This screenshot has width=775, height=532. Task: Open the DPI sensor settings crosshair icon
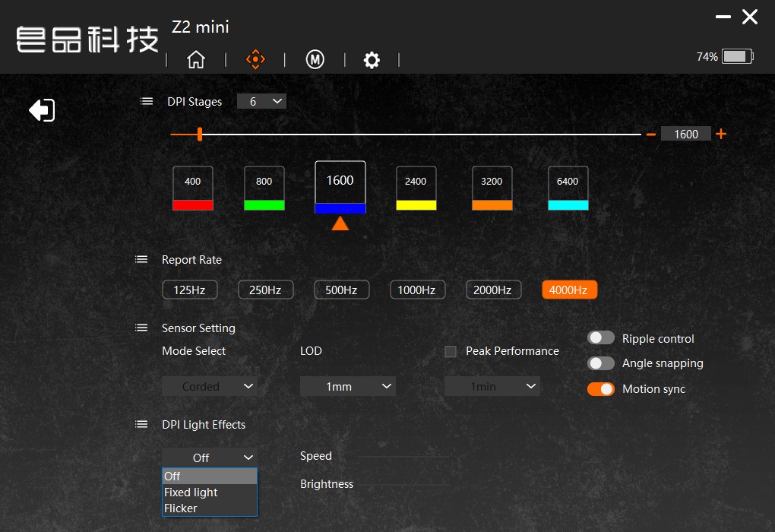pos(255,59)
